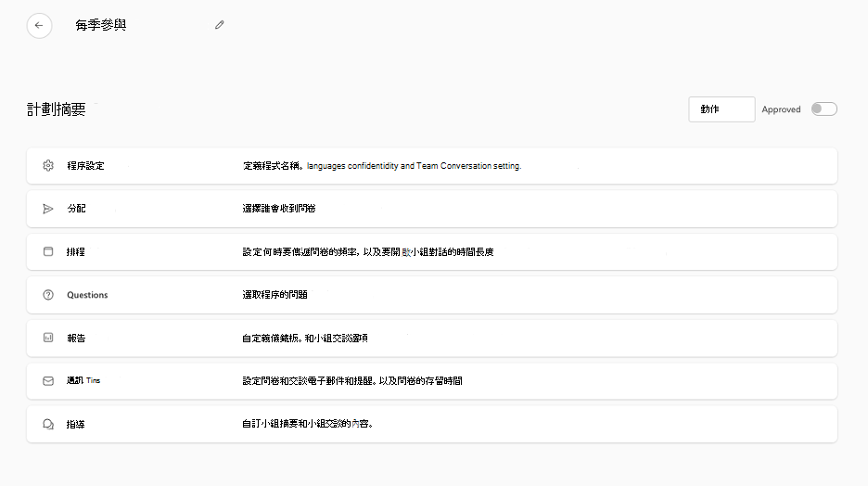This screenshot has width=868, height=486.
Task: Click the paper plane icon for 分配
Action: click(48, 209)
